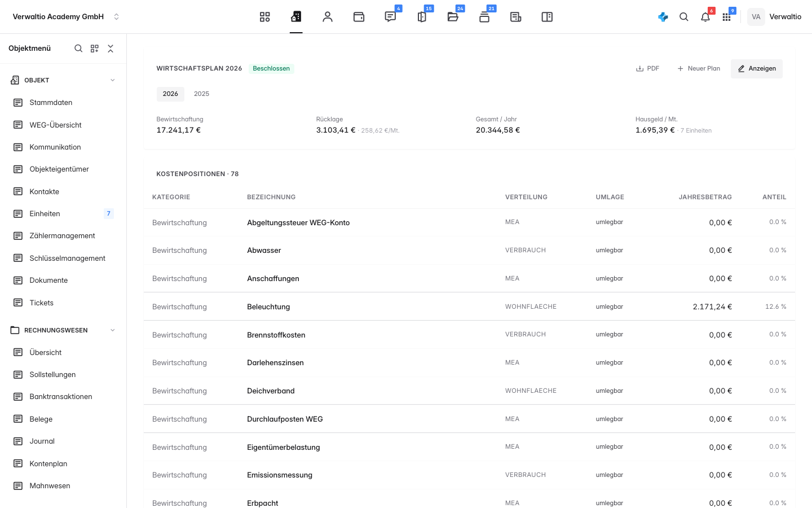Viewport: 812px width, 508px height.
Task: Open Zählermanagement in the sidebar
Action: (x=63, y=236)
